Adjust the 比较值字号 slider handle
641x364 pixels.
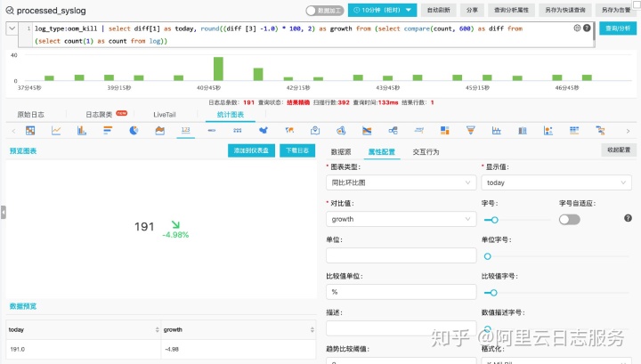(x=493, y=293)
